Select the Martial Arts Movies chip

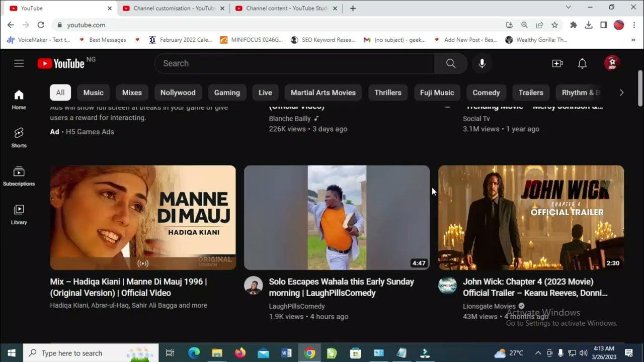323,93
